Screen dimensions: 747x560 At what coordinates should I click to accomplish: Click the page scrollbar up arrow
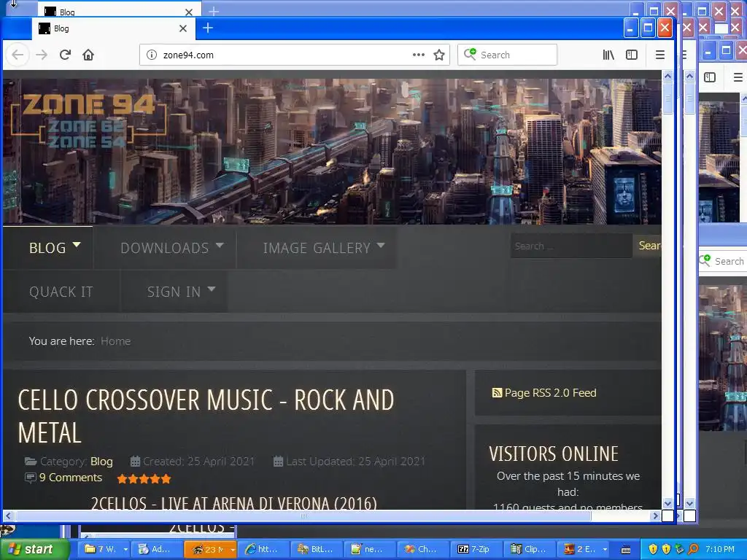tap(668, 76)
